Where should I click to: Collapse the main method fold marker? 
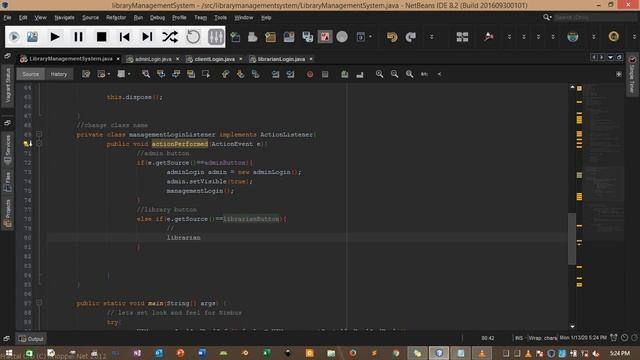(39, 302)
